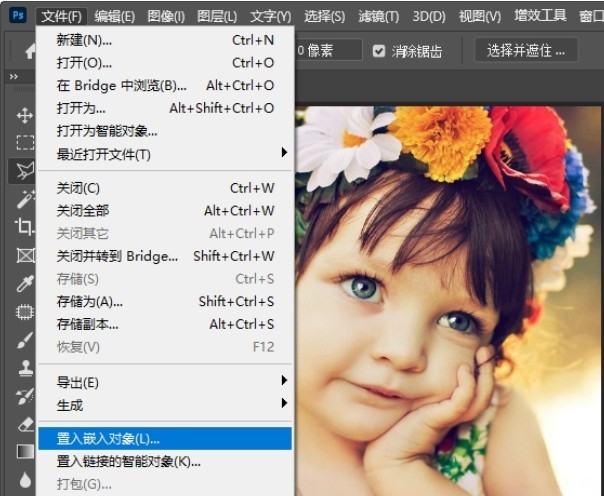Click the child portrait canvas image
This screenshot has width=604, height=496.
click(448, 301)
